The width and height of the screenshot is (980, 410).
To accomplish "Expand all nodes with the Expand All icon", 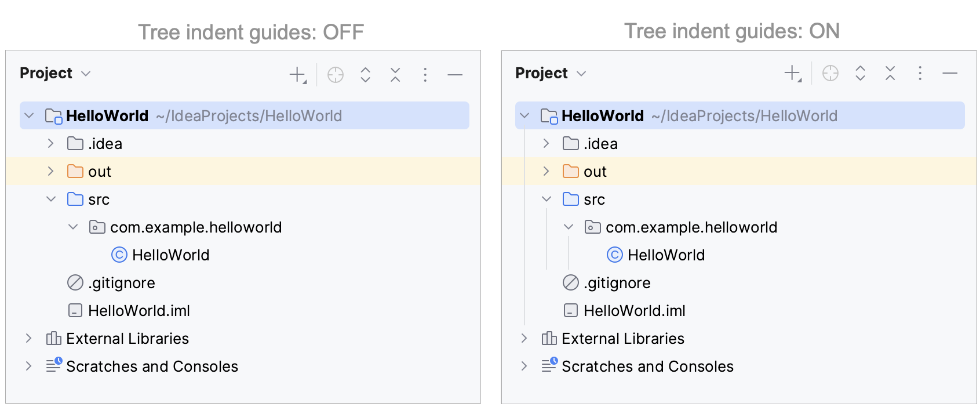I will tap(365, 74).
